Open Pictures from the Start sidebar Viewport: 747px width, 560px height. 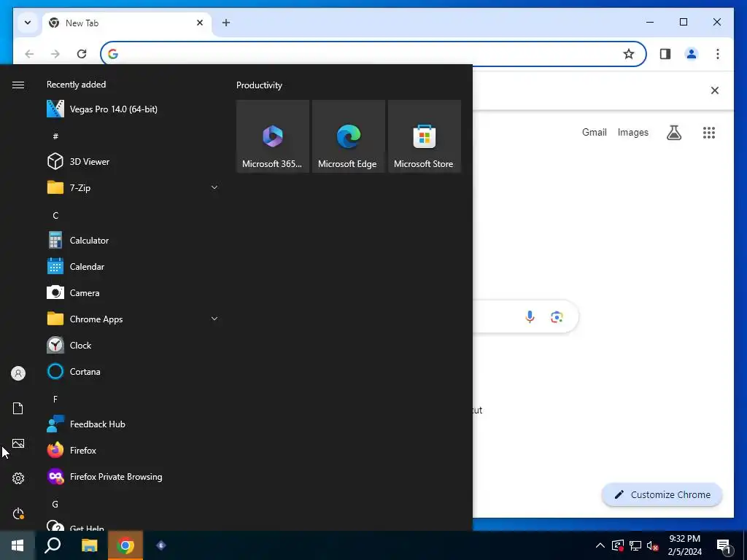tap(18, 443)
